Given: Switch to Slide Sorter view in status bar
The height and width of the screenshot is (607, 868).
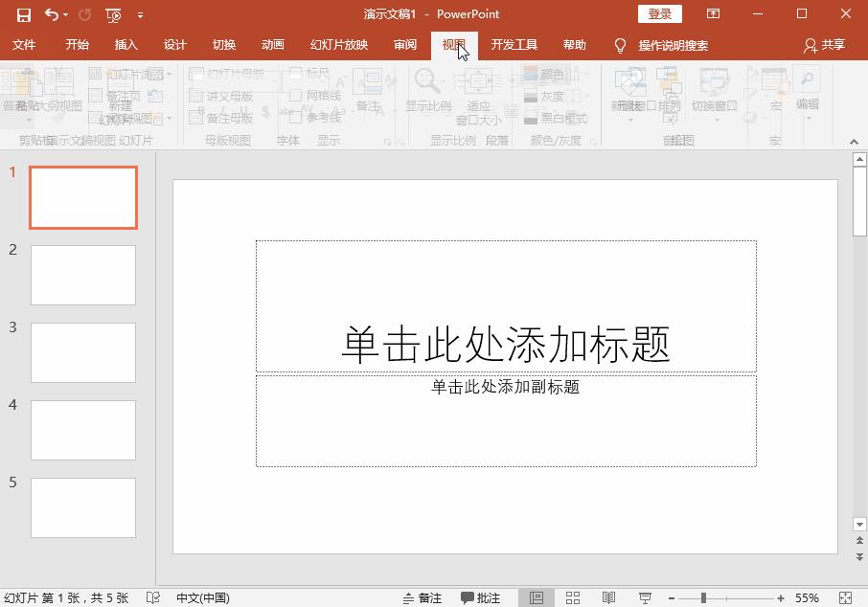Looking at the screenshot, I should tap(575, 597).
